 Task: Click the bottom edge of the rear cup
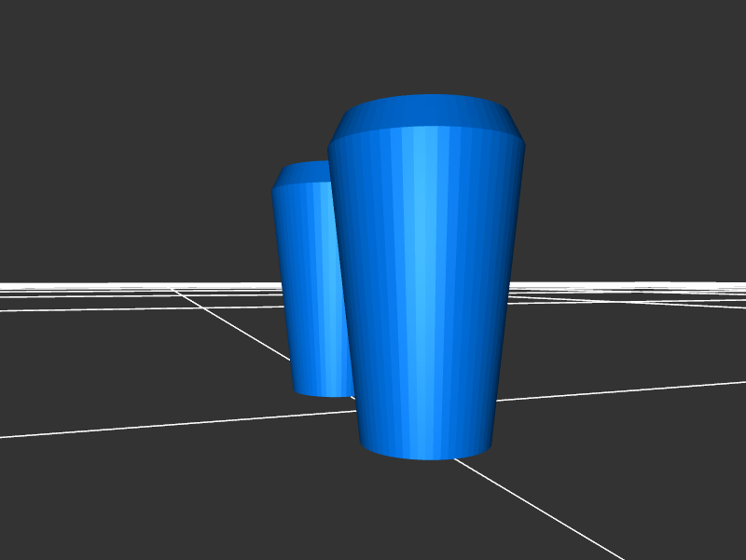coord(322,390)
